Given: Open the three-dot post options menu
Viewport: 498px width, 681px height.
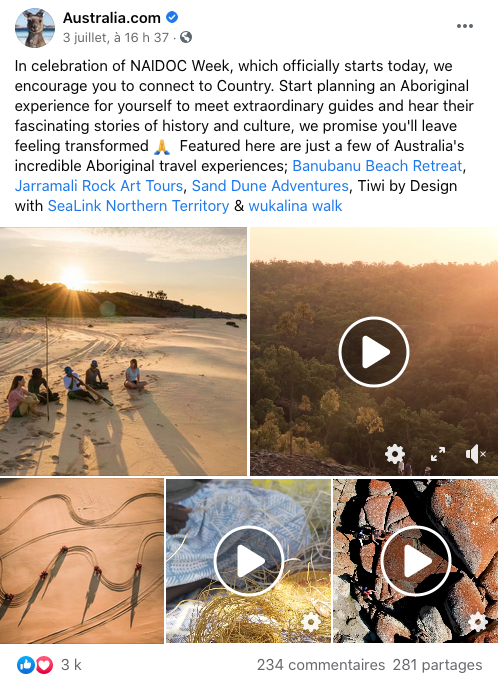Looking at the screenshot, I should [465, 26].
